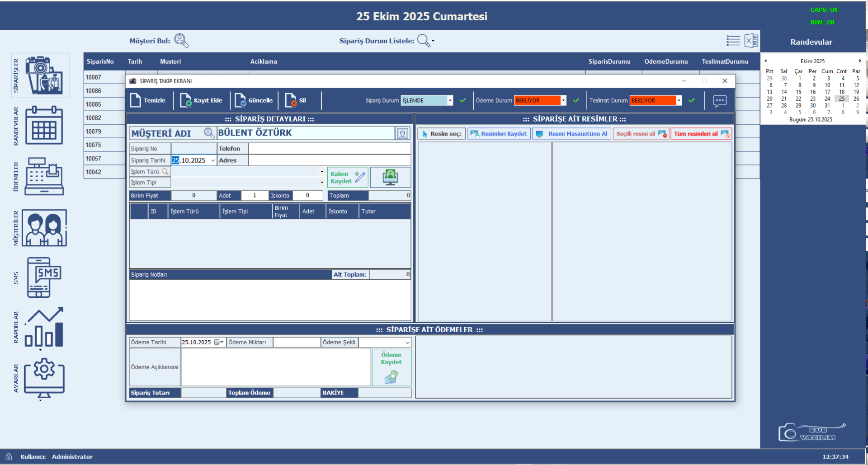Open the SMS phone icon
The height and width of the screenshot is (465, 868).
coord(43,277)
